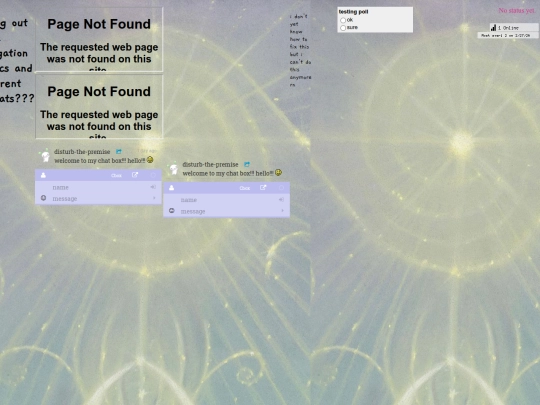Click the lower 'Page Not Found' heading
540x405 pixels.
click(99, 92)
